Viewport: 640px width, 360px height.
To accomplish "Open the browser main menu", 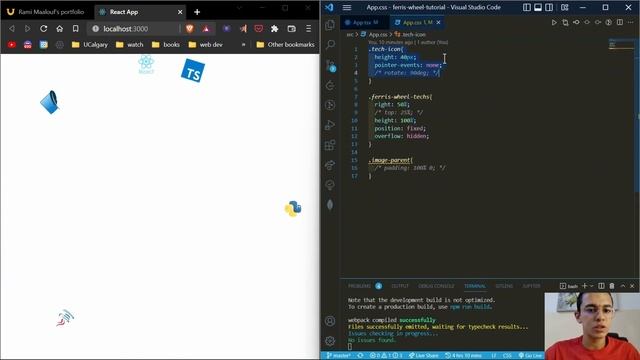I will [309, 29].
